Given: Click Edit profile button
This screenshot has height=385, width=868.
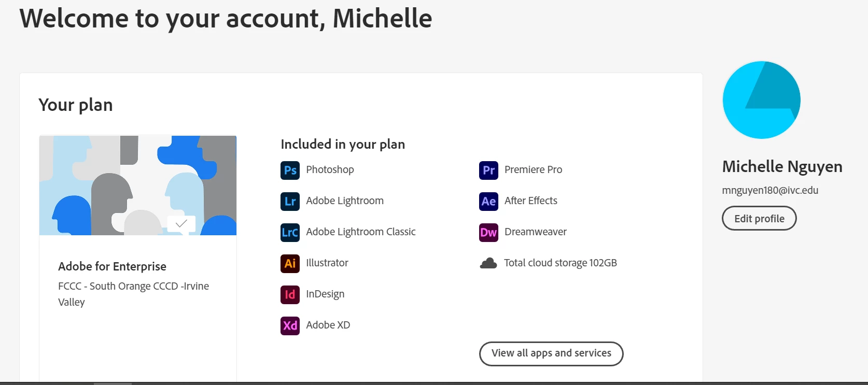Looking at the screenshot, I should pos(759,219).
